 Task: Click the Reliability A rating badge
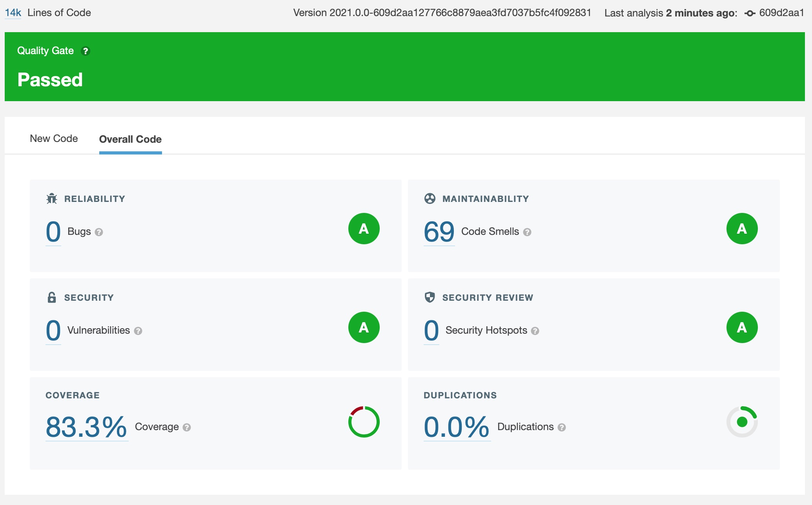coord(364,229)
